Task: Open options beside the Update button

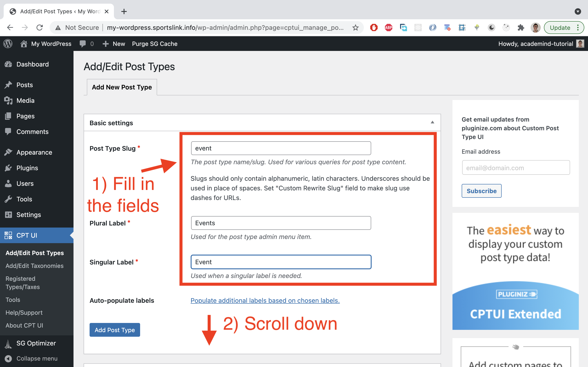Action: [578, 28]
